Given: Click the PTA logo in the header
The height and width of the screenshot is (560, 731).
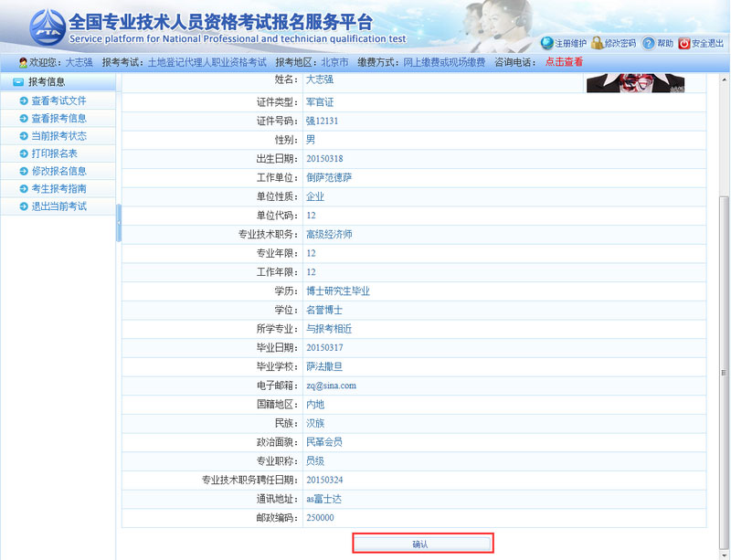Looking at the screenshot, I should pos(46,28).
